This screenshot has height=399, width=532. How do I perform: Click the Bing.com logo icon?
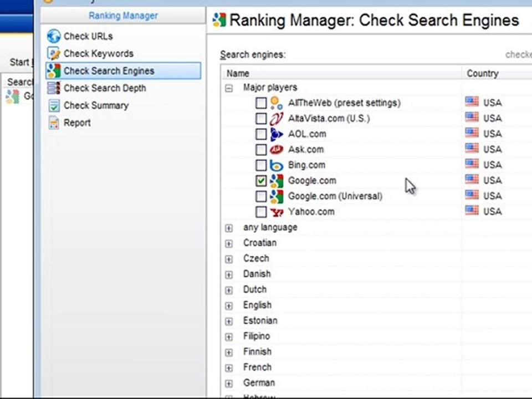pyautogui.click(x=276, y=165)
